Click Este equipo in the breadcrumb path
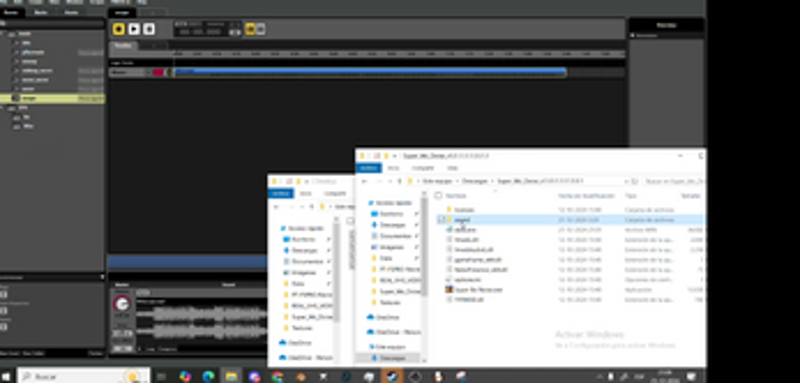This screenshot has height=383, width=800. click(438, 181)
